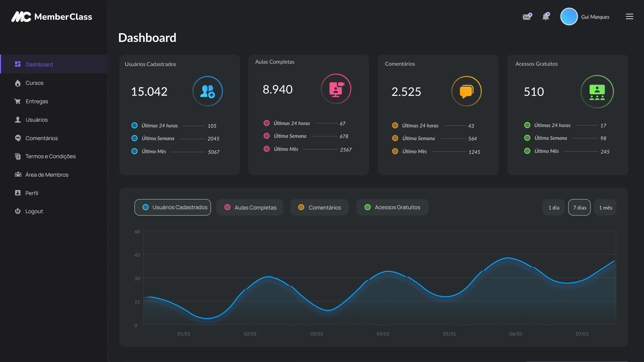Toggle the Acessos Gratuitos chart series

coord(392,207)
